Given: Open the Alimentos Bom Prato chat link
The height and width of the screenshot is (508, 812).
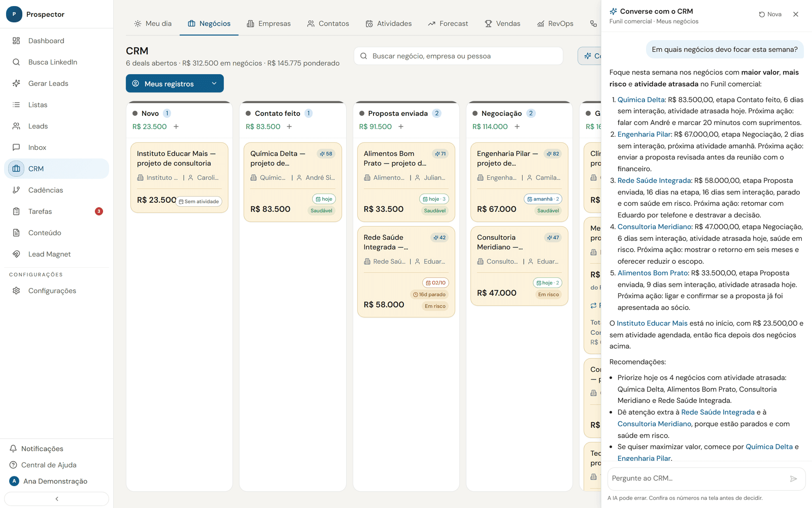Looking at the screenshot, I should pyautogui.click(x=653, y=273).
